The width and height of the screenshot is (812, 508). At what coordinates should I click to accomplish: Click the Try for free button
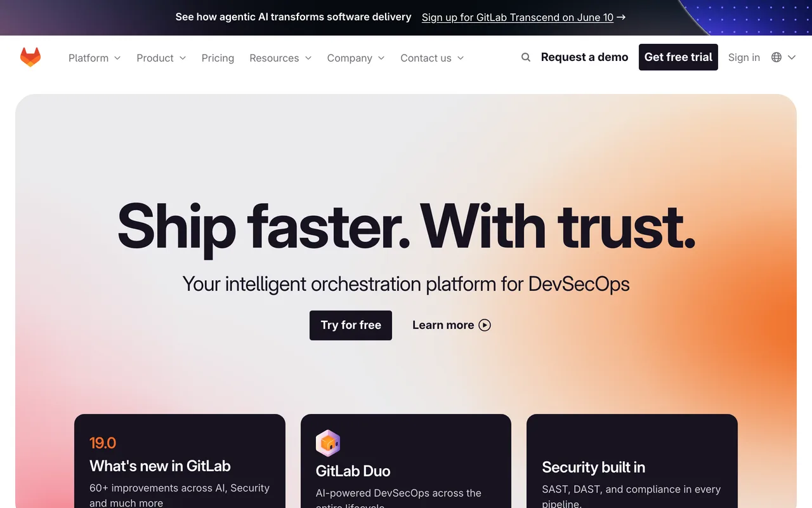(x=351, y=325)
